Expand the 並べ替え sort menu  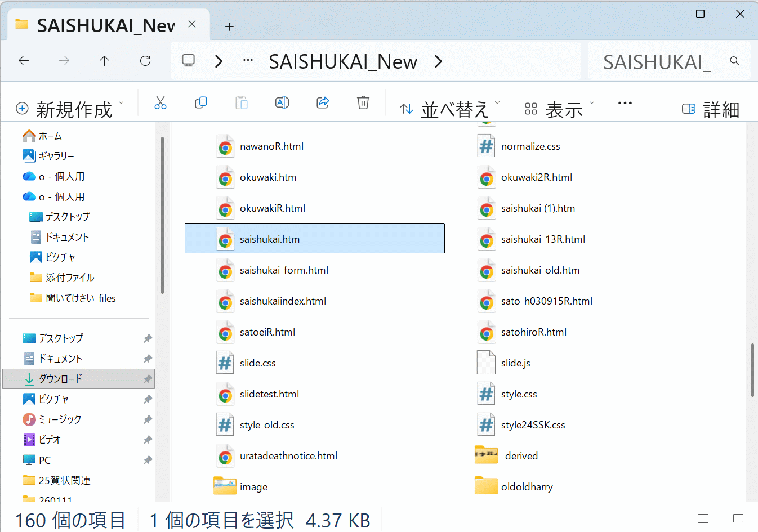coord(449,109)
